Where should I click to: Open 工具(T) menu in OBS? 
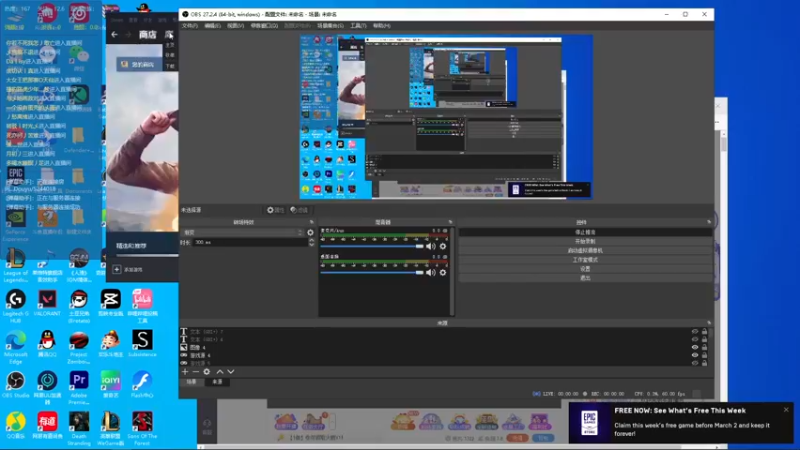[358, 26]
